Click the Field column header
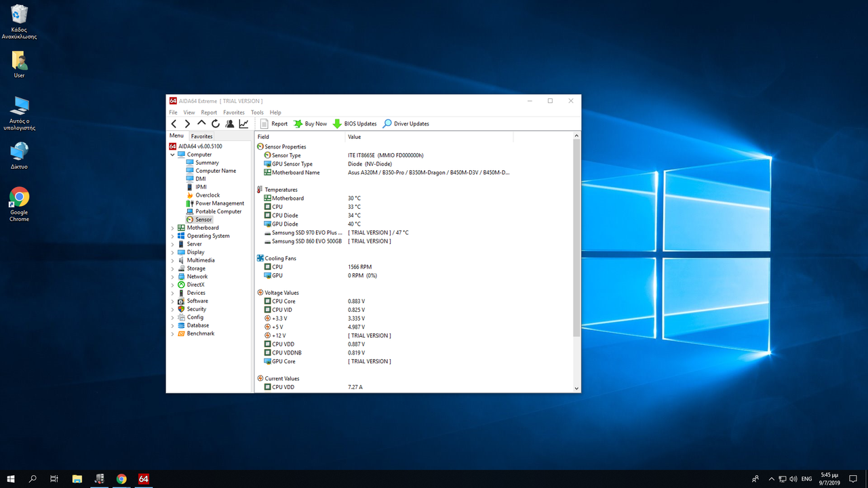The height and width of the screenshot is (488, 868). click(300, 137)
